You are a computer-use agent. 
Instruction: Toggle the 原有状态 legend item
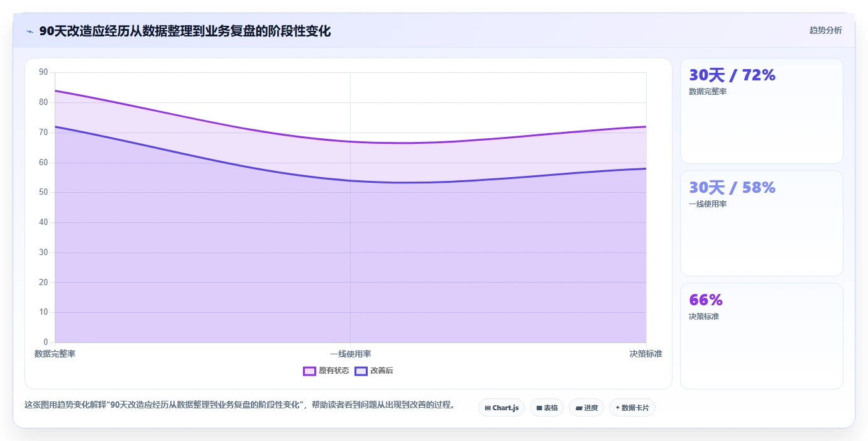click(x=326, y=371)
